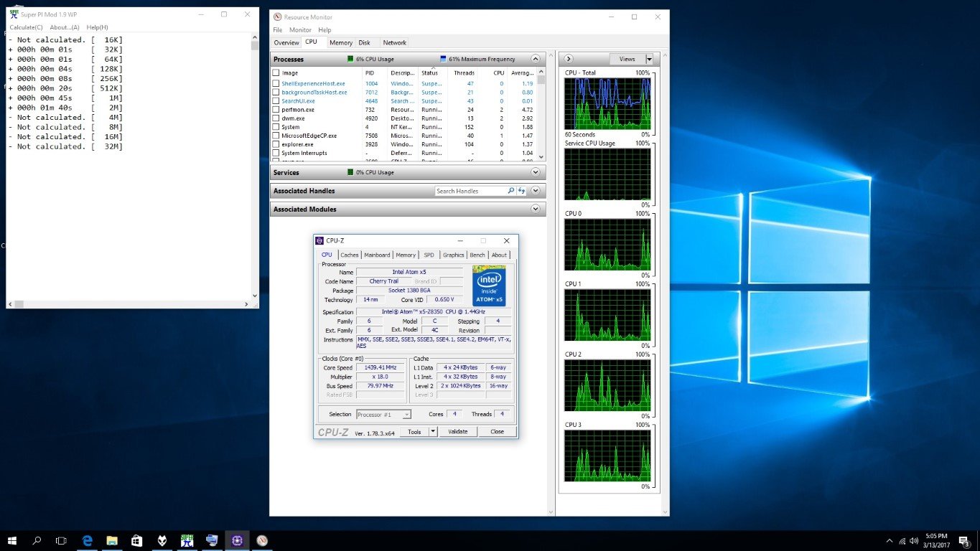Switch to CPU-Z taskbar icon
Viewport: 980px width, 551px height.
pyautogui.click(x=236, y=540)
